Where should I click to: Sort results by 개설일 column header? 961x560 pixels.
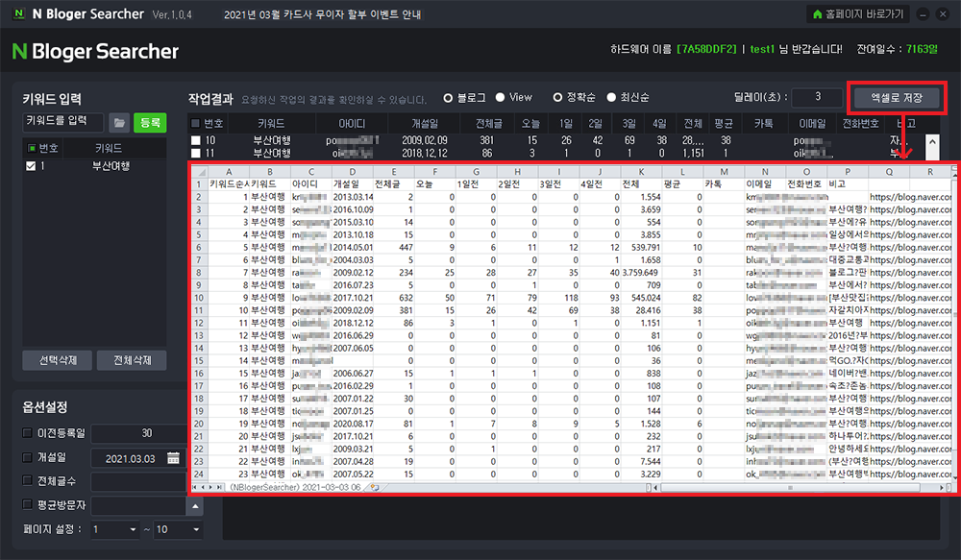point(425,124)
